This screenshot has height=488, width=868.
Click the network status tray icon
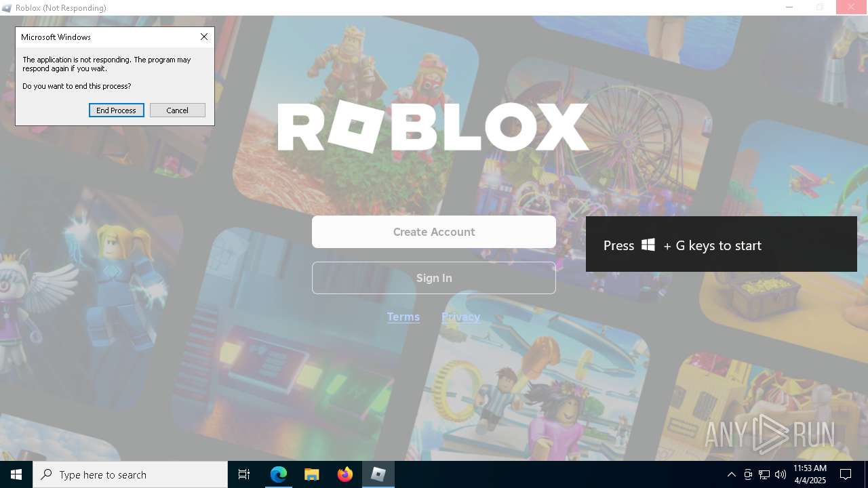click(x=764, y=474)
